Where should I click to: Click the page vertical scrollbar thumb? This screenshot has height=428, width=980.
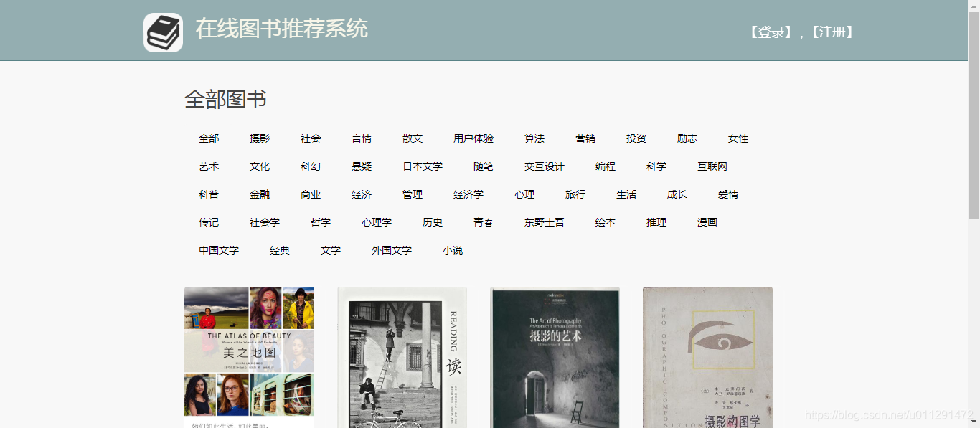point(974,115)
